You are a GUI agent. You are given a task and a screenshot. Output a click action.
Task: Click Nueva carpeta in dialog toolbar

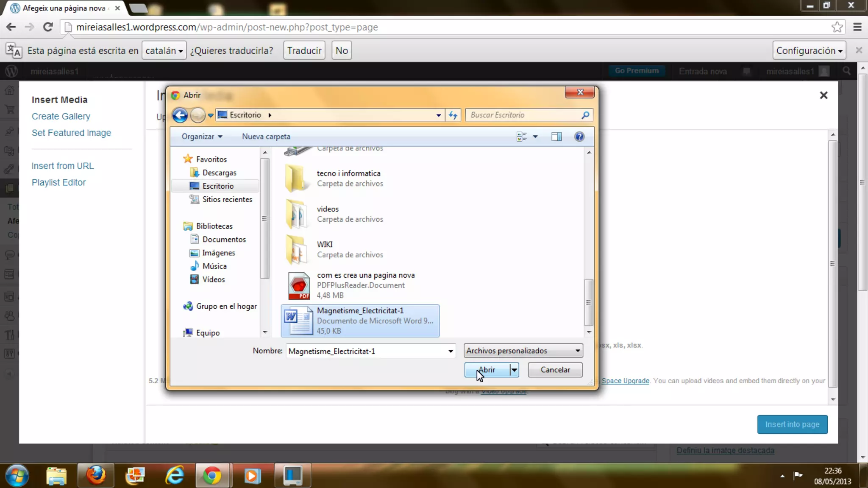(x=266, y=137)
